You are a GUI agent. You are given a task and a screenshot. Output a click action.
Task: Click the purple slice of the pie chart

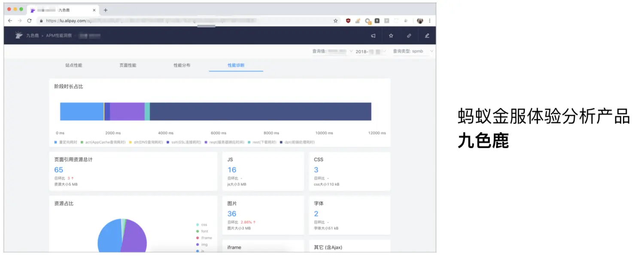pyautogui.click(x=135, y=236)
